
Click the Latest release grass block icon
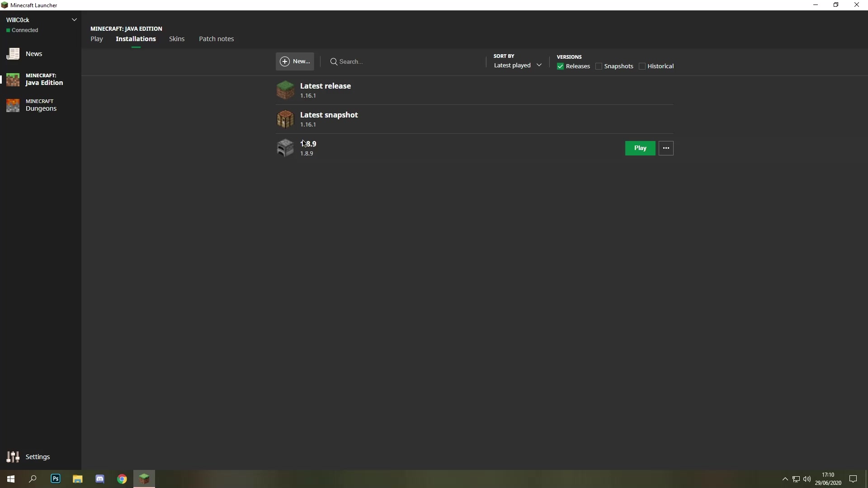click(x=285, y=90)
